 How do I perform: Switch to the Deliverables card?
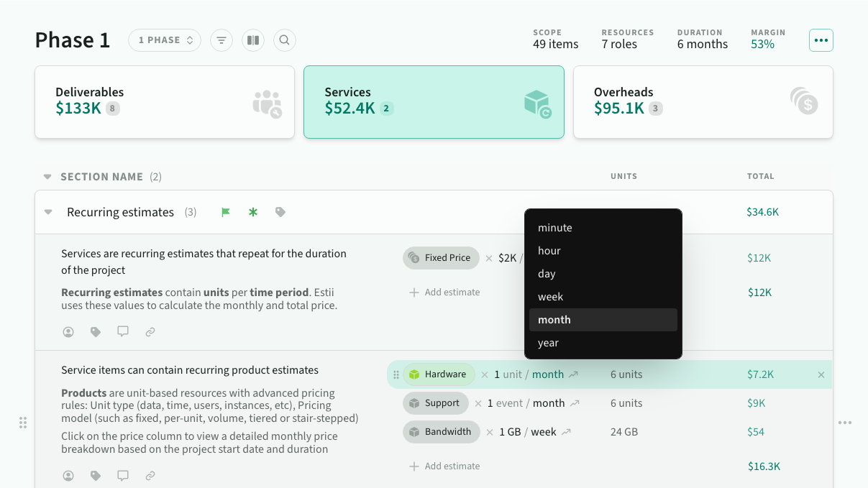pos(165,102)
